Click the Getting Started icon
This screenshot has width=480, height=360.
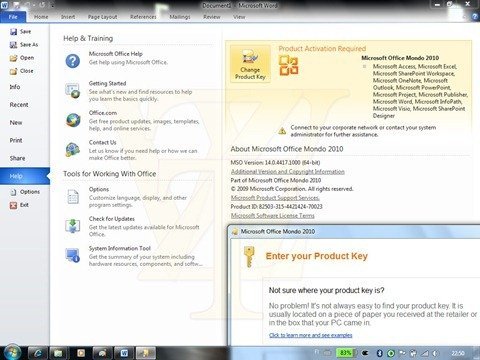click(x=73, y=91)
